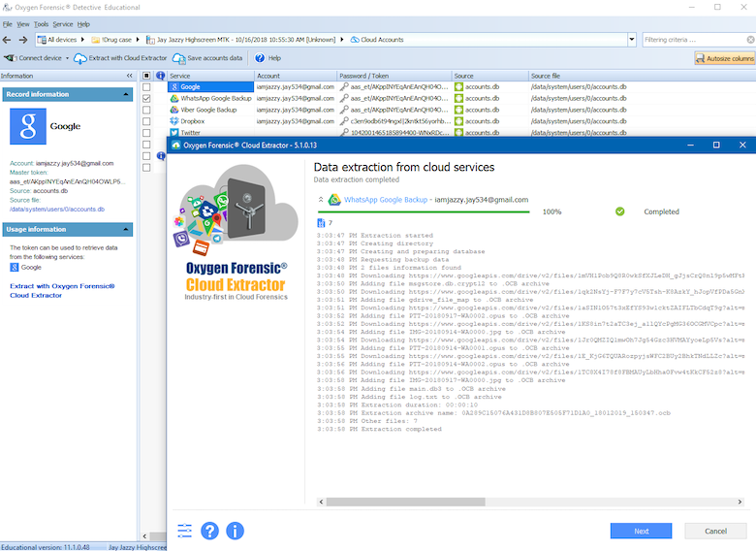The height and width of the screenshot is (551, 756).
Task: Select WhatsApp Google Backup row icon
Action: [x=174, y=98]
